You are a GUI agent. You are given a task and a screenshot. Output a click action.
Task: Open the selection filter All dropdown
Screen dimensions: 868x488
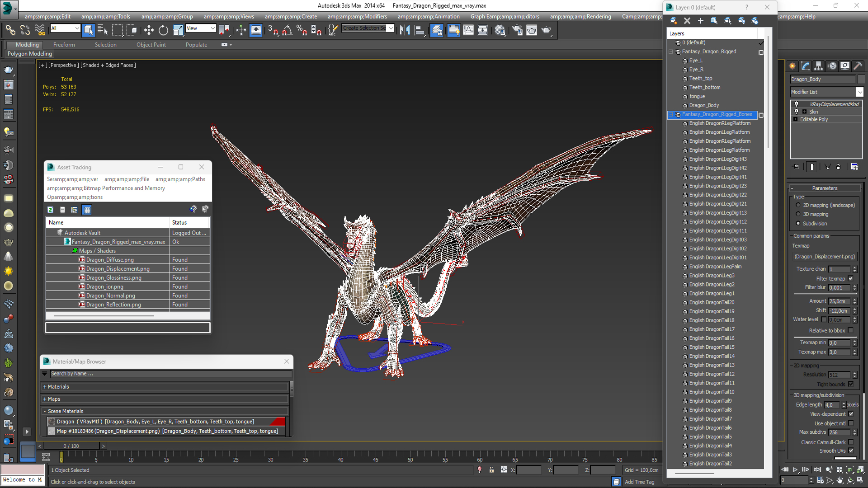77,28
